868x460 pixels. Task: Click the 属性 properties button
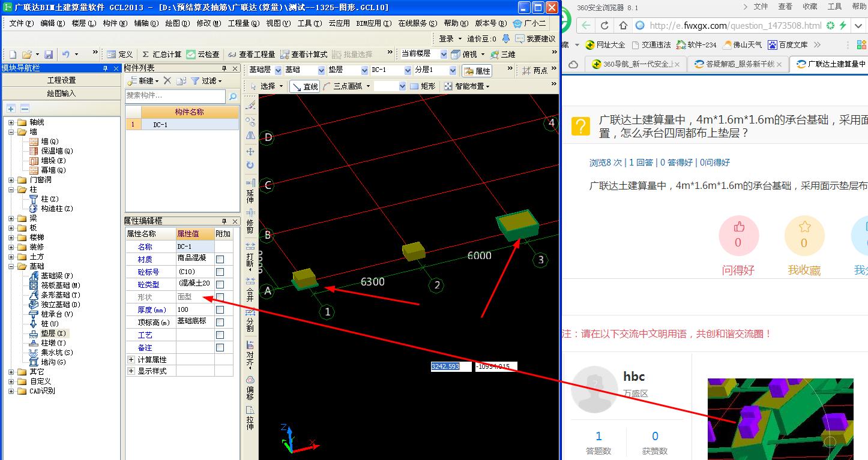pos(478,70)
